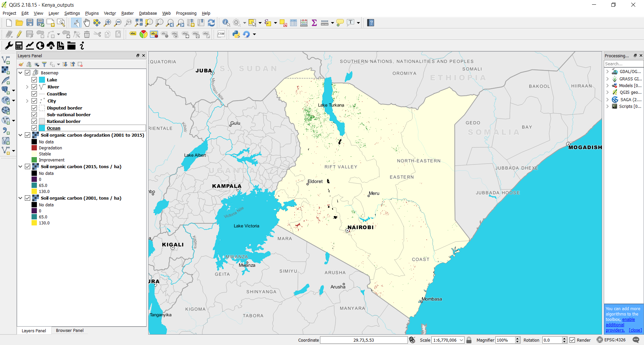Open the Processing menu

click(186, 13)
